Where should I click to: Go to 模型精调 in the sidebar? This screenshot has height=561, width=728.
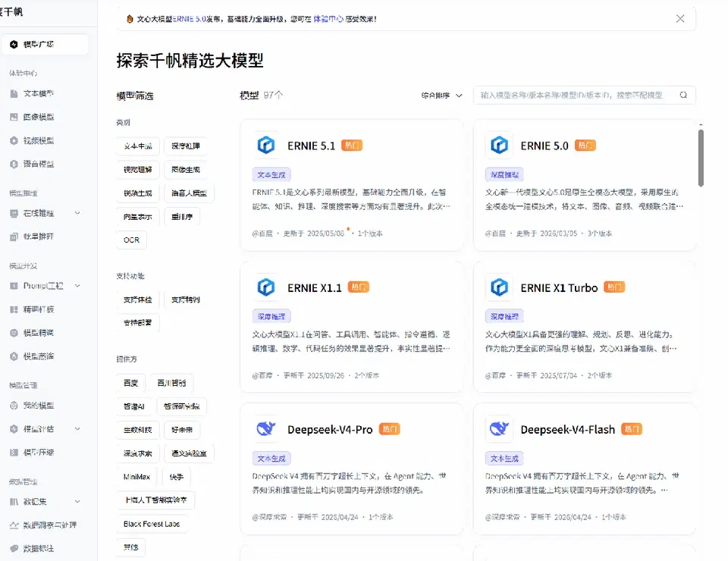pos(38,333)
